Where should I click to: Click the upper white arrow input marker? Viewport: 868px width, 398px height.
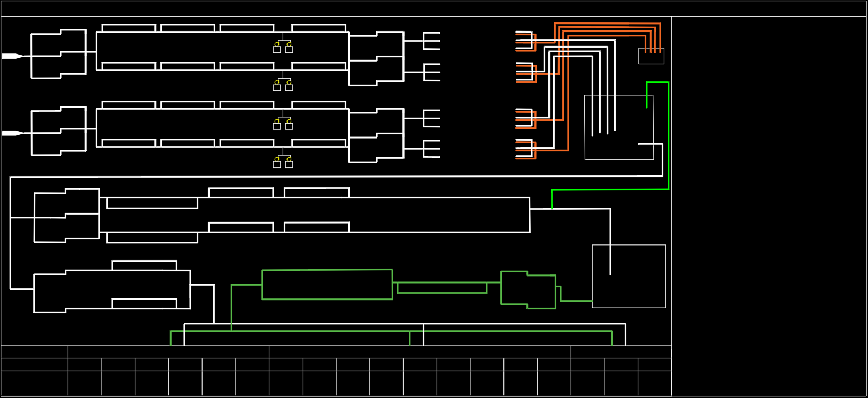pos(12,56)
